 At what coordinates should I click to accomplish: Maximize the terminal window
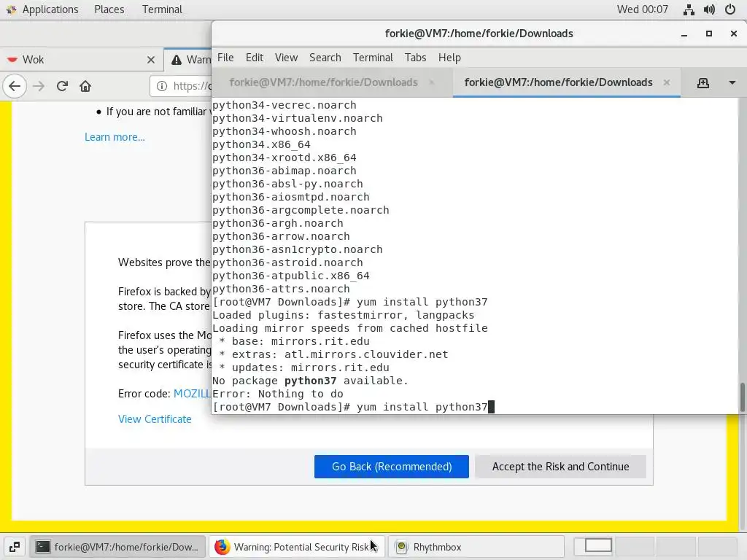(709, 34)
